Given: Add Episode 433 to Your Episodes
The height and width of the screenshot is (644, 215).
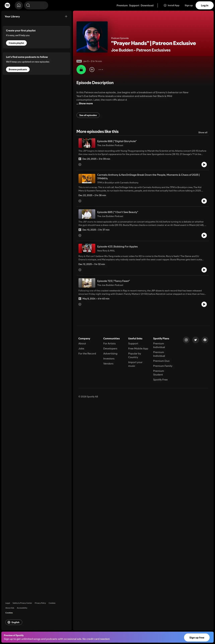Looking at the screenshot, I should pos(80,270).
